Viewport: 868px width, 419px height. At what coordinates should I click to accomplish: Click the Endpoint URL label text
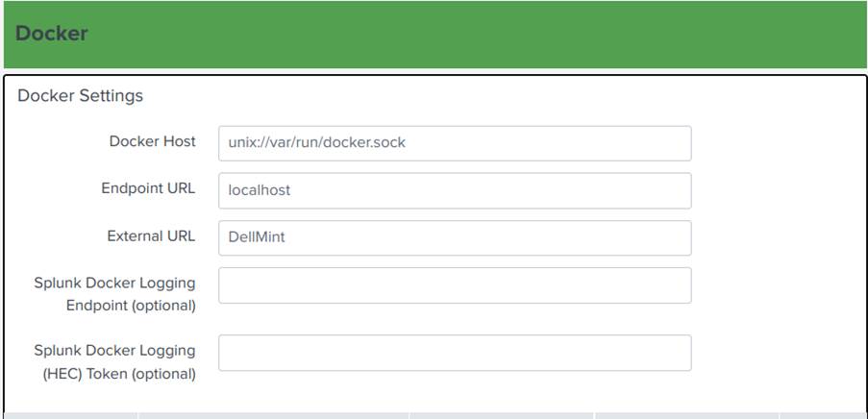[148, 188]
